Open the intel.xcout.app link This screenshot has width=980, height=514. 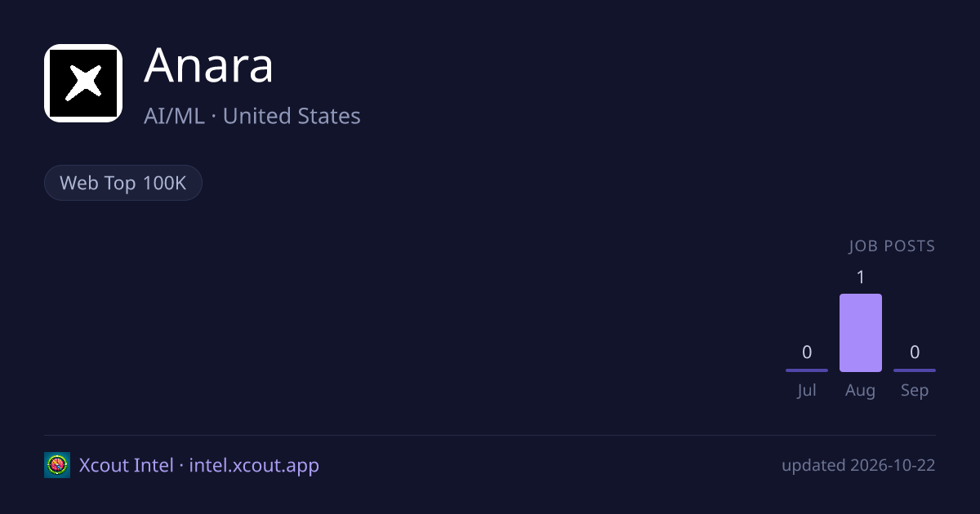tap(254, 466)
